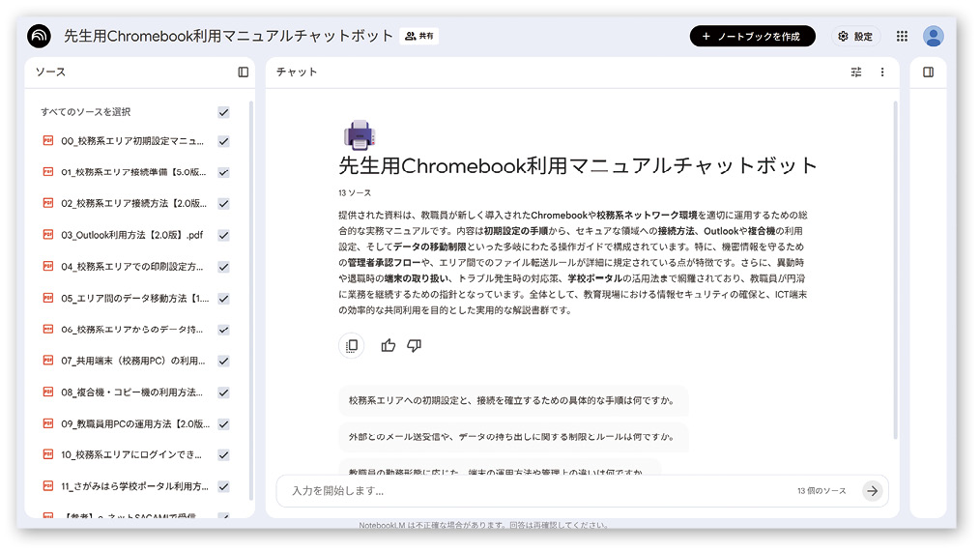The image size is (980, 552).
Task: Click PDF icon of 09_教職員用PCの運用方法
Action: point(48,423)
